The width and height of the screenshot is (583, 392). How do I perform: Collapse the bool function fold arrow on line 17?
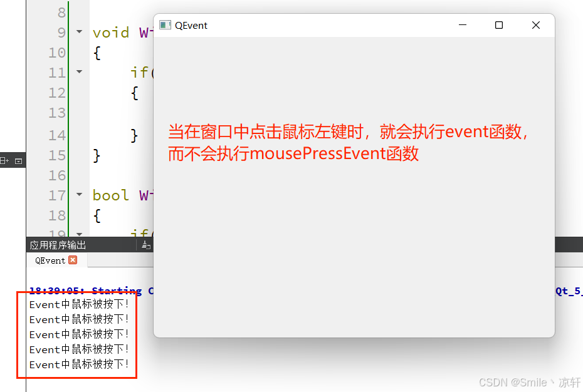pos(79,194)
